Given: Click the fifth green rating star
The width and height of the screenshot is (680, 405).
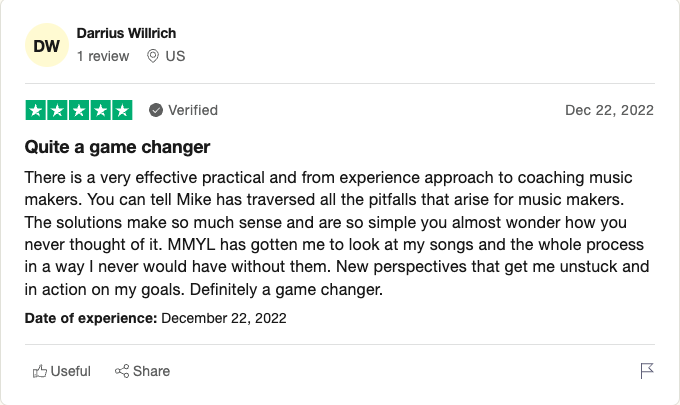Looking at the screenshot, I should click(122, 110).
